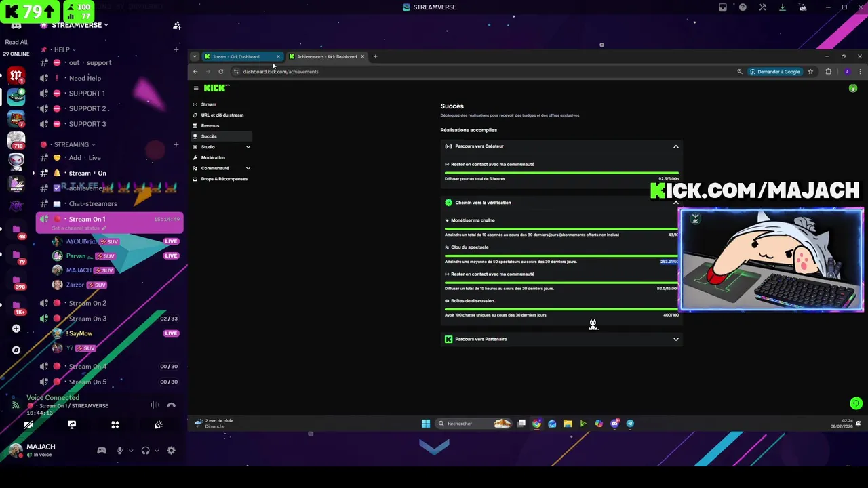The width and height of the screenshot is (868, 488).
Task: Reload the Kick achievements page
Action: pos(220,71)
